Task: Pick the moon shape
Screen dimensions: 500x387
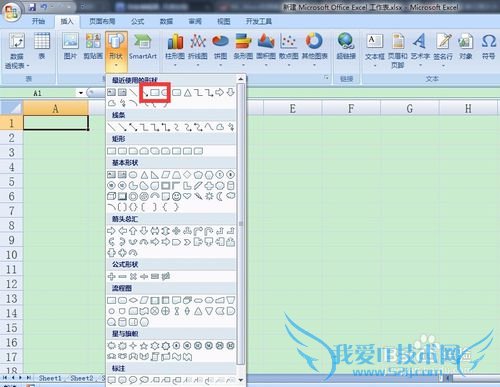Action: click(220, 196)
